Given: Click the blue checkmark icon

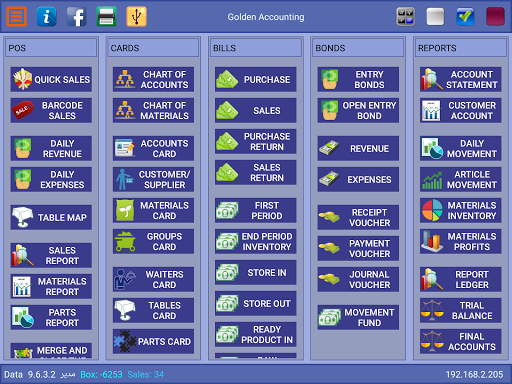Looking at the screenshot, I should point(465,16).
